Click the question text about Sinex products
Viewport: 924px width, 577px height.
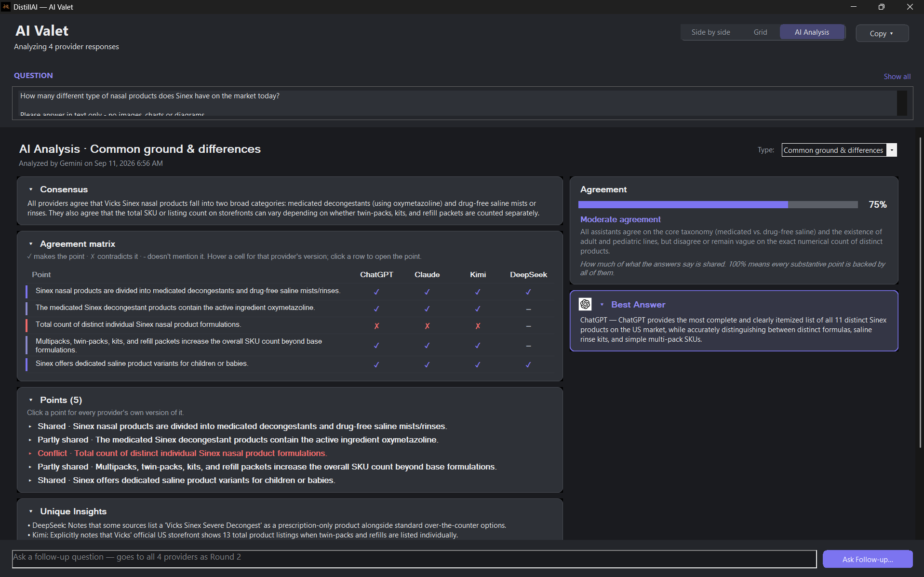point(150,96)
